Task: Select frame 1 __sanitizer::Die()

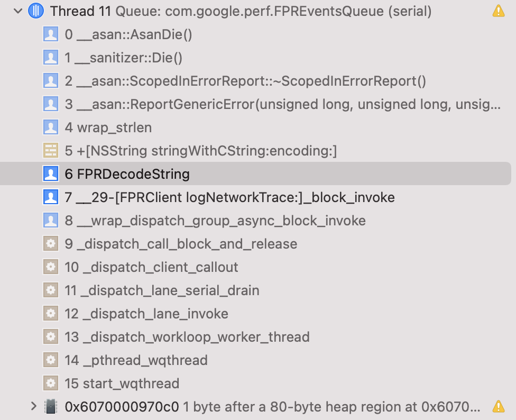Action: click(124, 58)
